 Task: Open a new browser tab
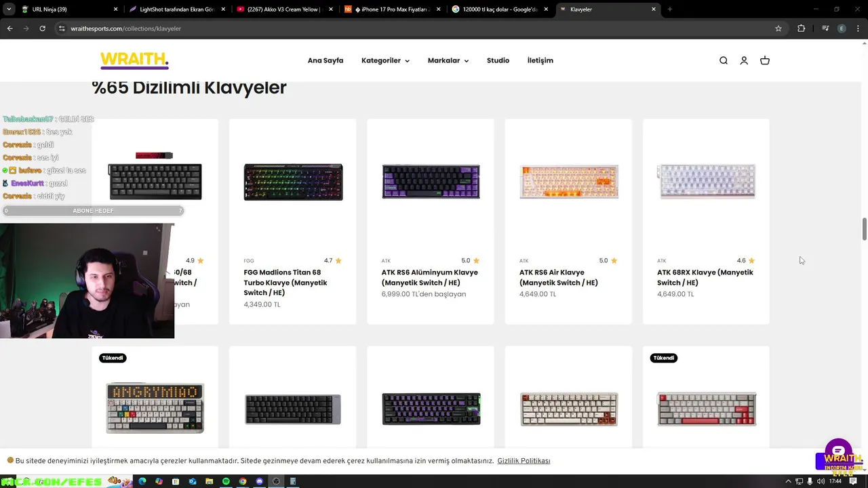coord(669,9)
